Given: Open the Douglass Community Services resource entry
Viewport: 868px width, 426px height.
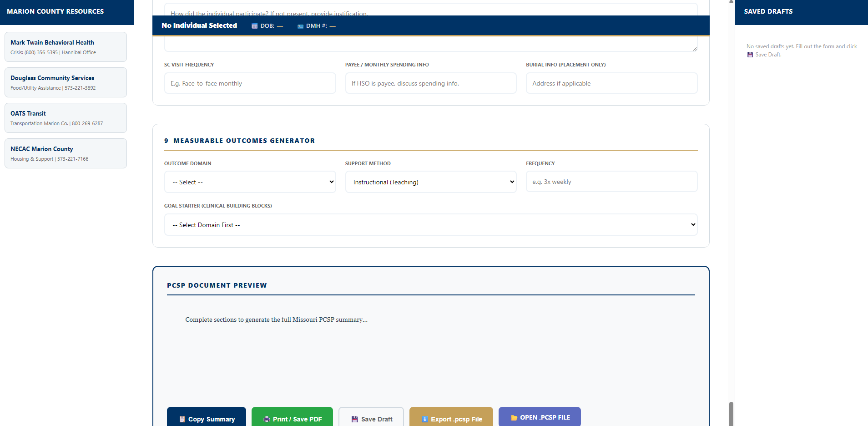Looking at the screenshot, I should tap(66, 82).
